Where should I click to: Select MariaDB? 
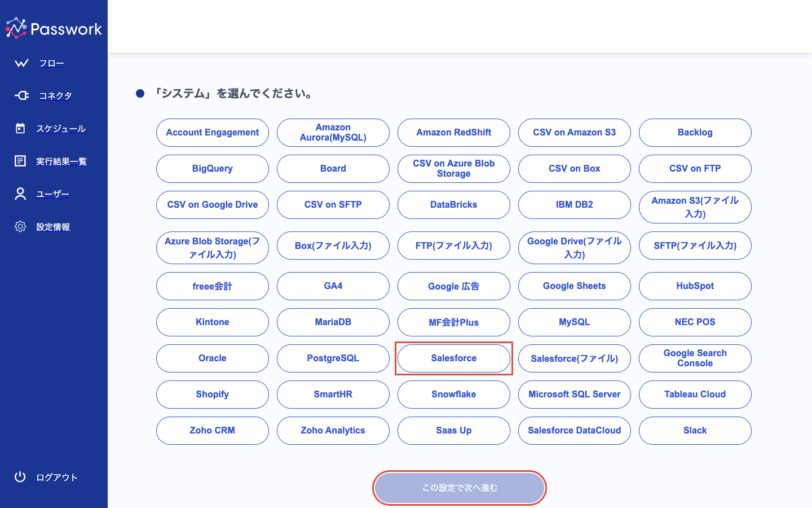click(333, 322)
